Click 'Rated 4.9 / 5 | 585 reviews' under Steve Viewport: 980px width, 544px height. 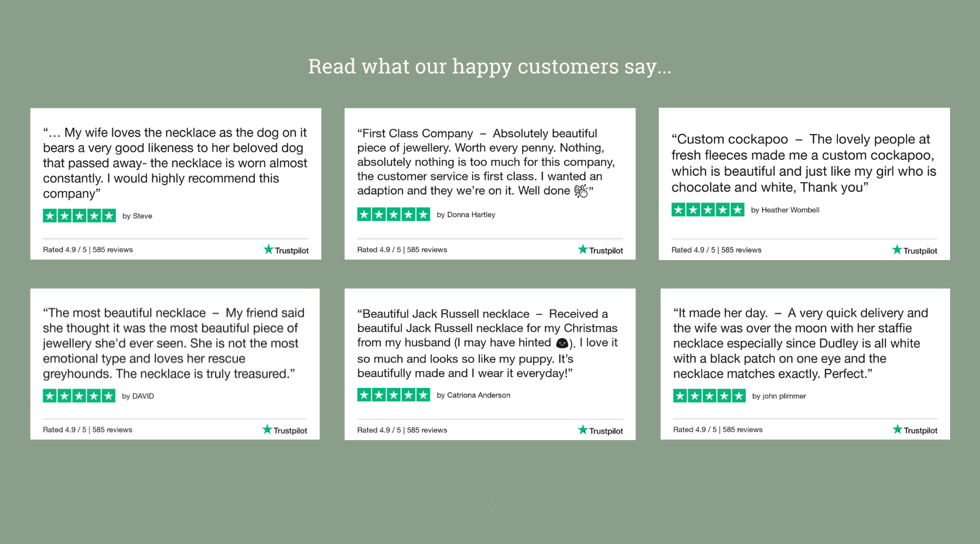(x=88, y=250)
